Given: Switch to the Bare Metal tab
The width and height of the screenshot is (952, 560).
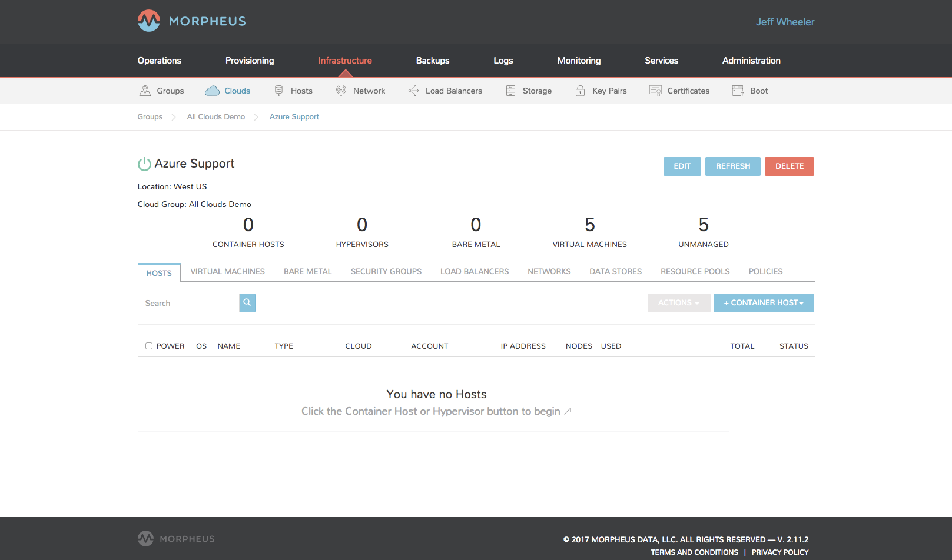Looking at the screenshot, I should click(308, 271).
